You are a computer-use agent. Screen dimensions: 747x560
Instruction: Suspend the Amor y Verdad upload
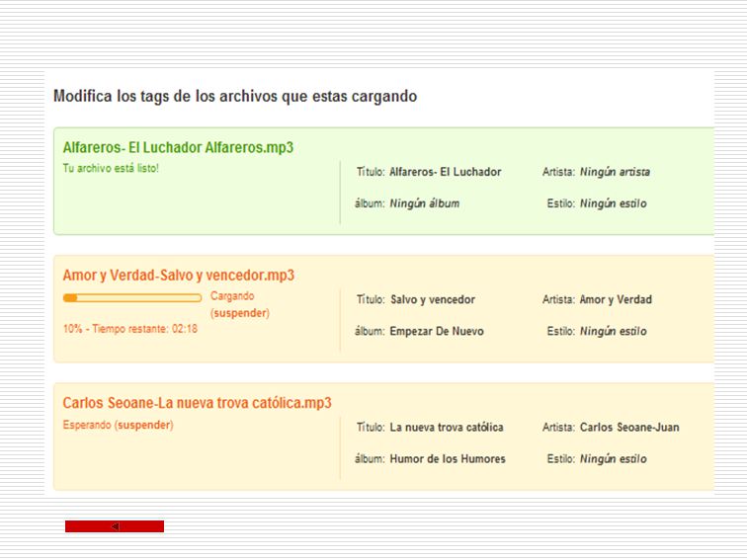[240, 313]
